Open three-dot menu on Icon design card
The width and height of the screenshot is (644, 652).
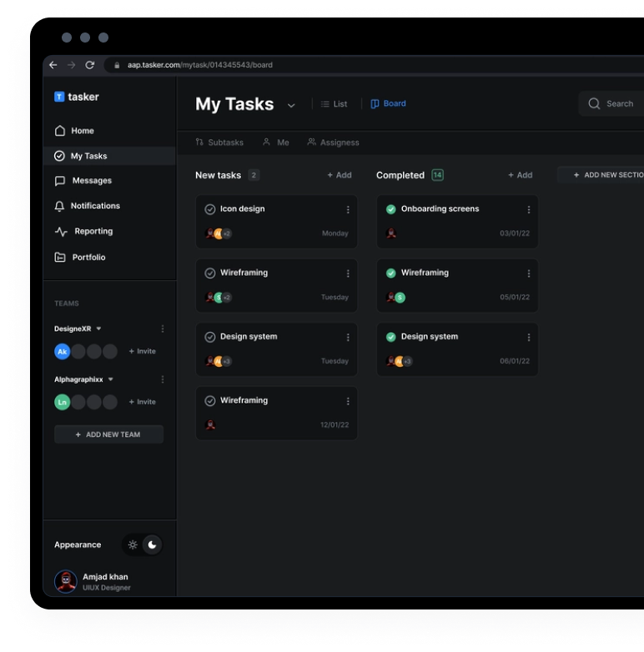pos(348,209)
